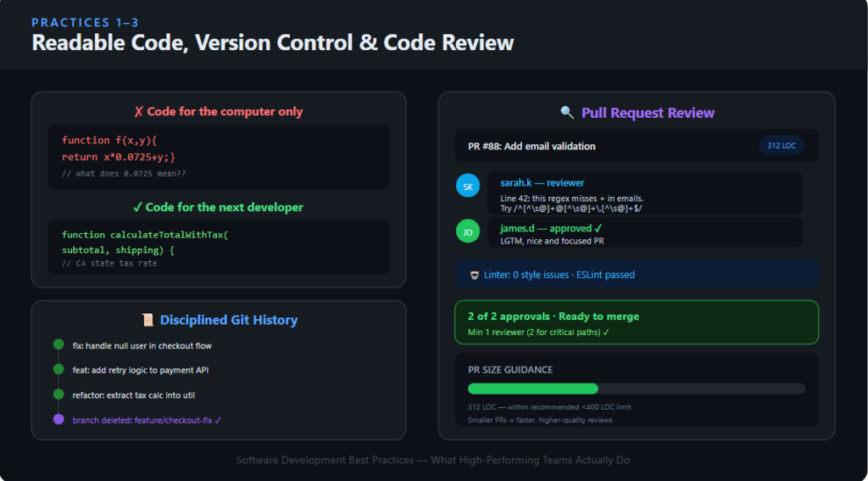868x481 pixels.
Task: Click the SK reviewer avatar
Action: tap(468, 186)
